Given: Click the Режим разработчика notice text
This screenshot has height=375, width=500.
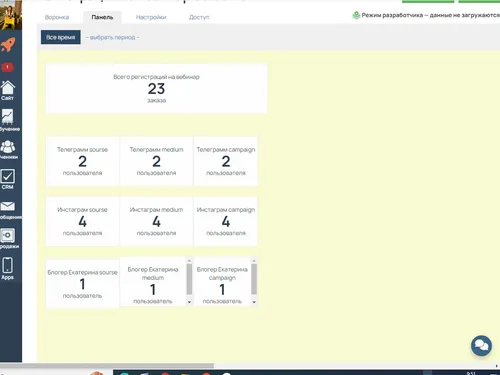Looking at the screenshot, I should 431,15.
